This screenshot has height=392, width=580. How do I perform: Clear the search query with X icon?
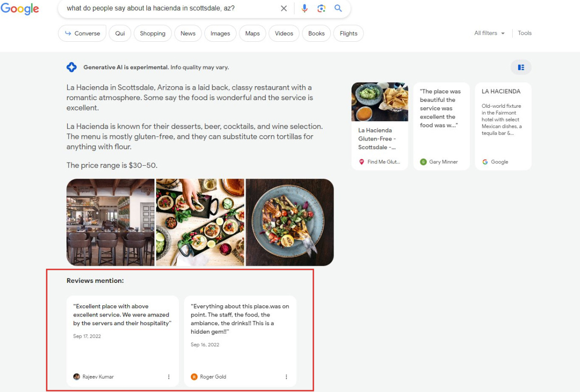(x=284, y=9)
